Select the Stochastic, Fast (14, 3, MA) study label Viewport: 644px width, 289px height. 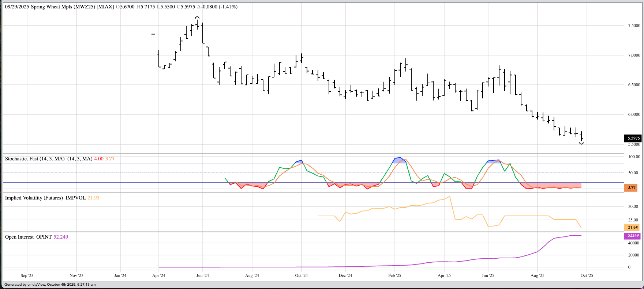click(x=35, y=159)
